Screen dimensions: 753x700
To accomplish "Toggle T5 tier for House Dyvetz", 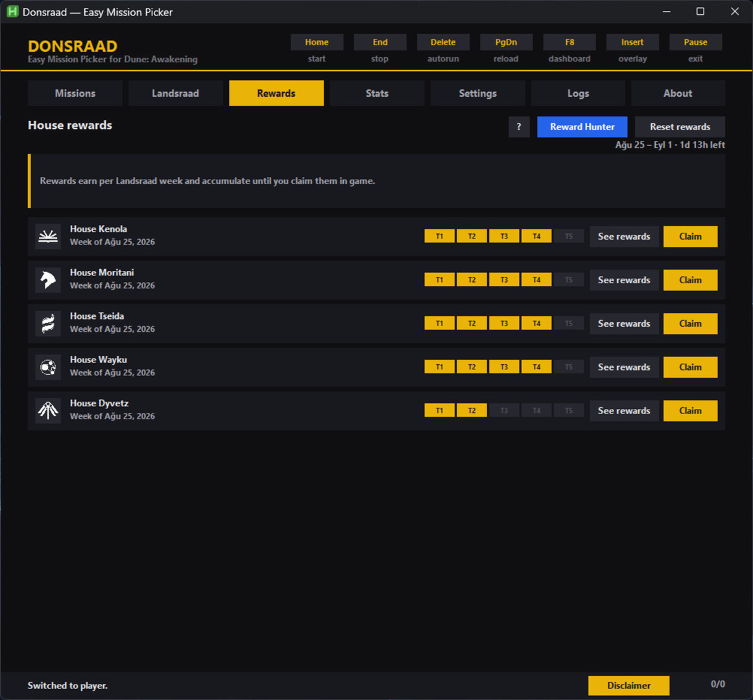I will (569, 411).
